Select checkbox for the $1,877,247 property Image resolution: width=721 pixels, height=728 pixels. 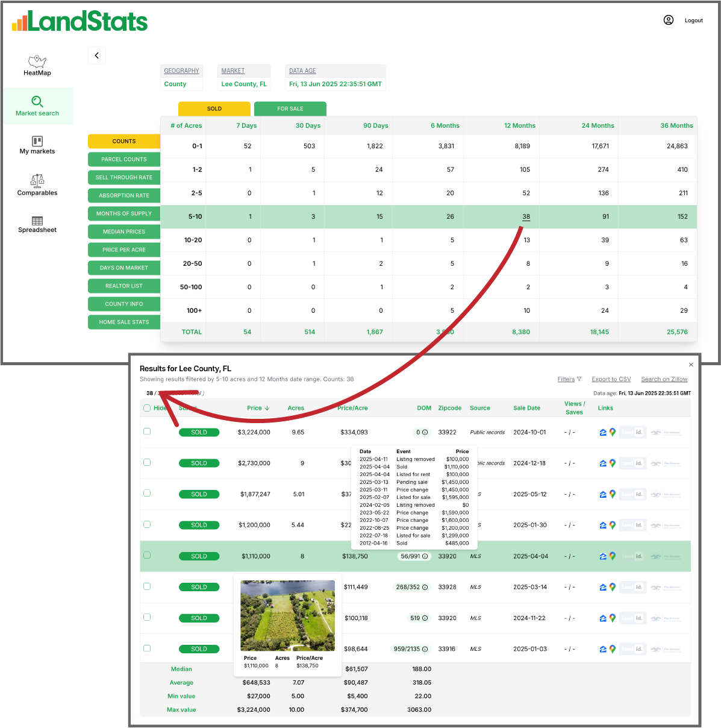[x=147, y=494]
